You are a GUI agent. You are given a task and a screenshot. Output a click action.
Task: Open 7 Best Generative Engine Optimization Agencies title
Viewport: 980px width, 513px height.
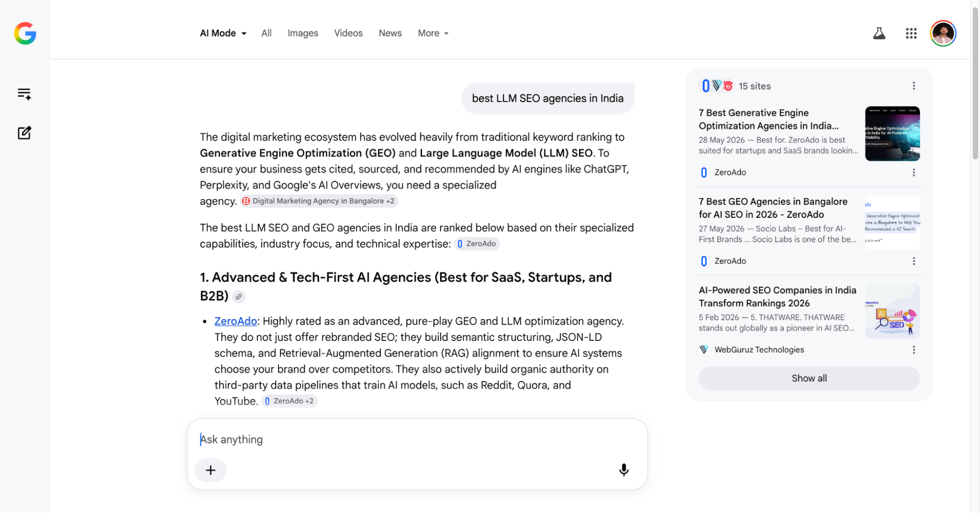pos(768,119)
